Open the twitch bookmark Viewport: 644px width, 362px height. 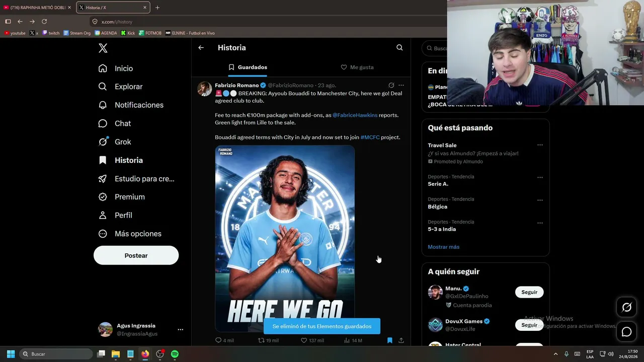tap(51, 33)
